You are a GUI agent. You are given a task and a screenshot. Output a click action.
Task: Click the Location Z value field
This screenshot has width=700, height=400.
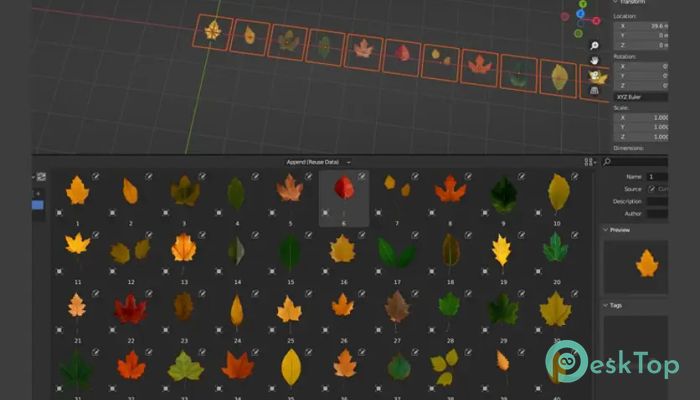coord(641,45)
